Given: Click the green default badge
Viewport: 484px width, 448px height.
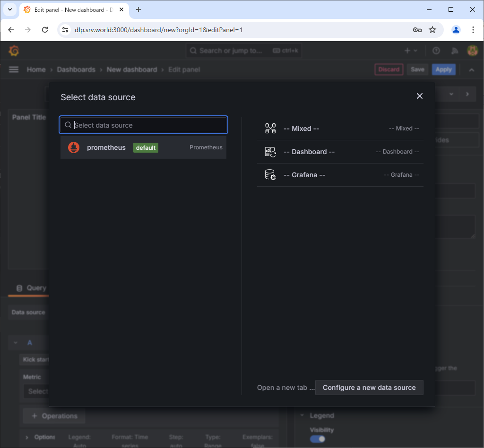Looking at the screenshot, I should point(146,148).
